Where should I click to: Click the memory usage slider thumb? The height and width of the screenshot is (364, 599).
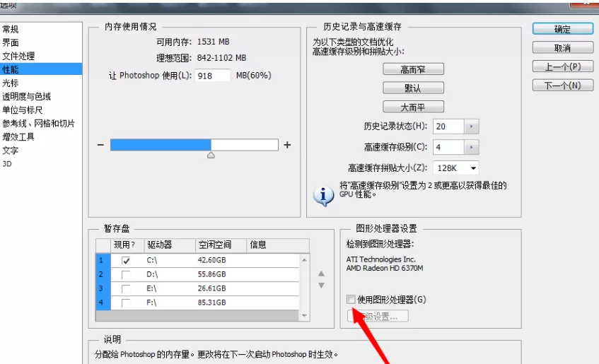[211, 155]
